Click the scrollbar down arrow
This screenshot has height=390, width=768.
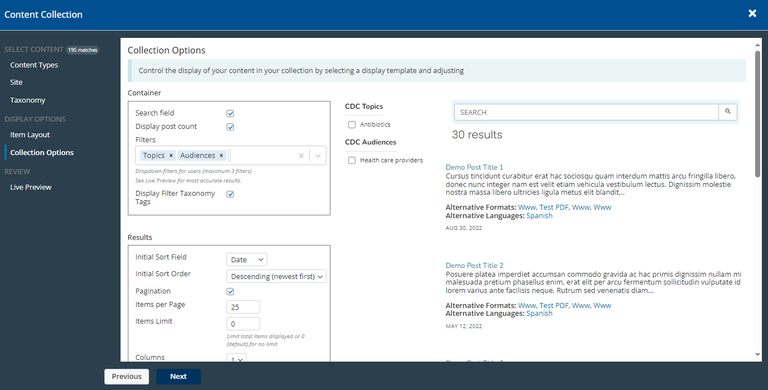tap(758, 354)
